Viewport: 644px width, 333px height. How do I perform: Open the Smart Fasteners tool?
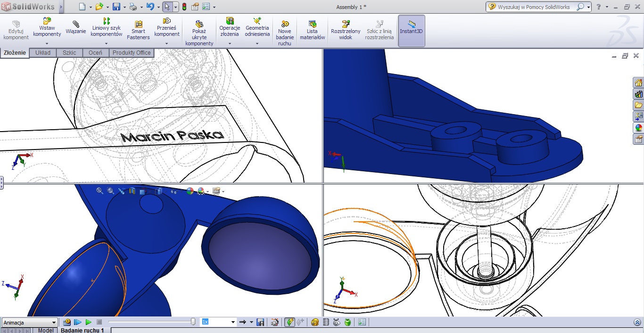click(x=138, y=28)
